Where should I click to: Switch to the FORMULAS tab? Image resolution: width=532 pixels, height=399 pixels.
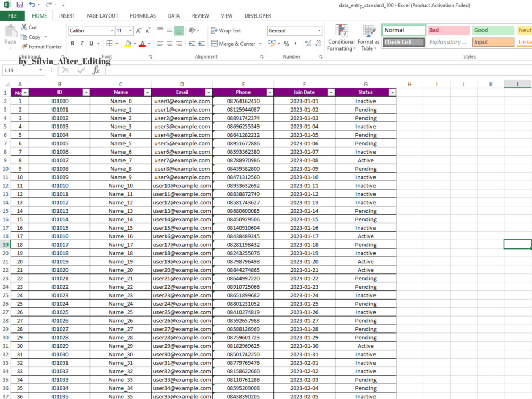click(x=143, y=16)
